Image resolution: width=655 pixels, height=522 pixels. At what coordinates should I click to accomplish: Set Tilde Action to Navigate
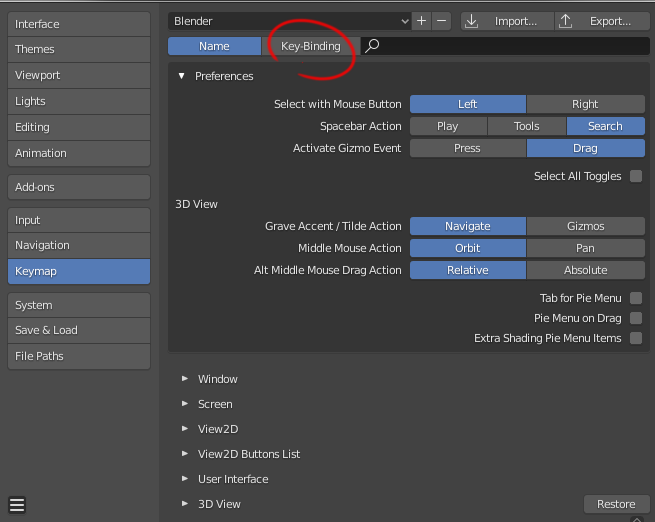pos(468,226)
